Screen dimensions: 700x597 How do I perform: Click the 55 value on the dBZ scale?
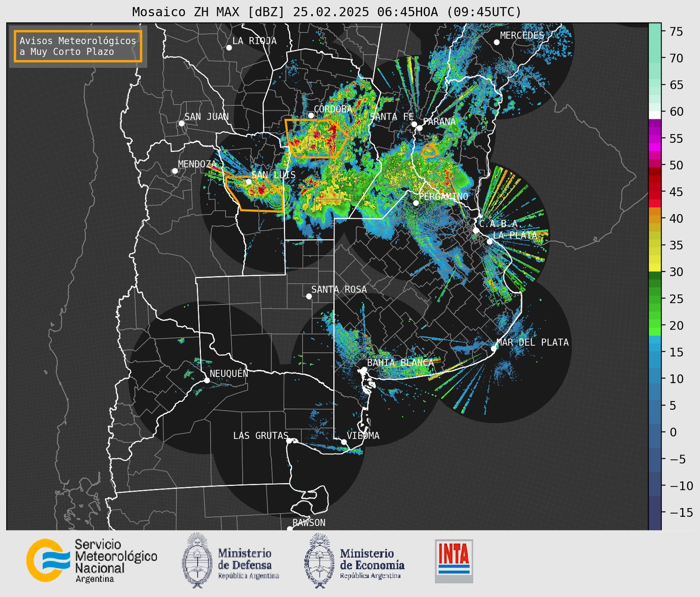[676, 139]
